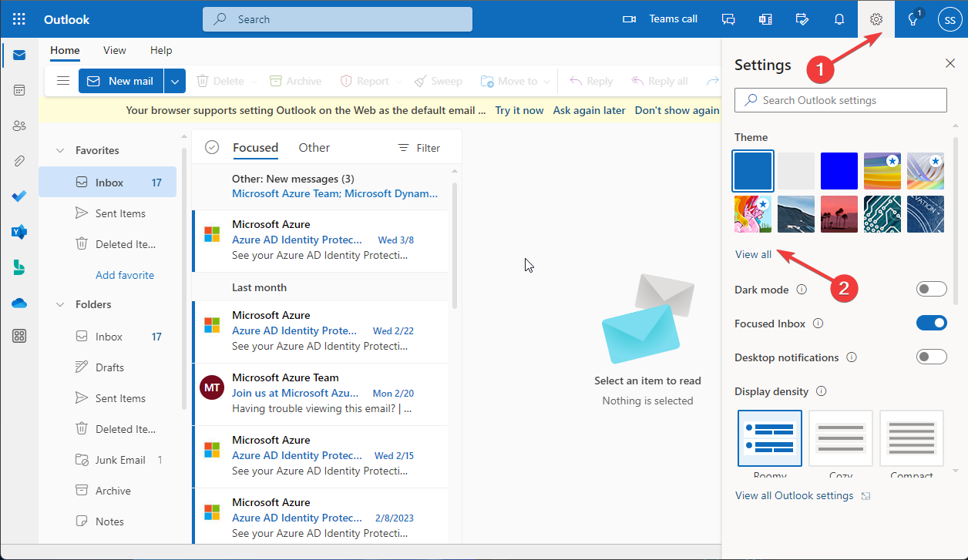Image resolution: width=968 pixels, height=560 pixels.
Task: Expand the Report dropdown arrow
Action: pyautogui.click(x=398, y=81)
